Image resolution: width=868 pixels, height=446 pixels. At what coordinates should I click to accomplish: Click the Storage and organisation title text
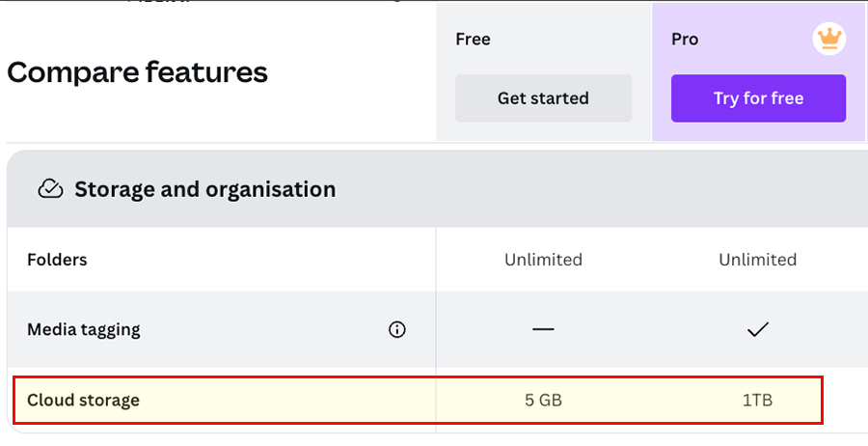(x=204, y=189)
